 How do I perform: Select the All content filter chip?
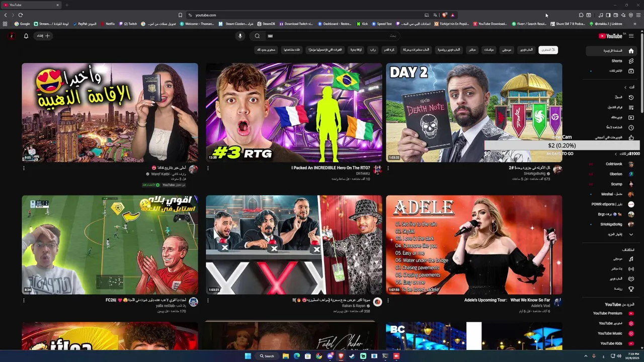(x=548, y=50)
